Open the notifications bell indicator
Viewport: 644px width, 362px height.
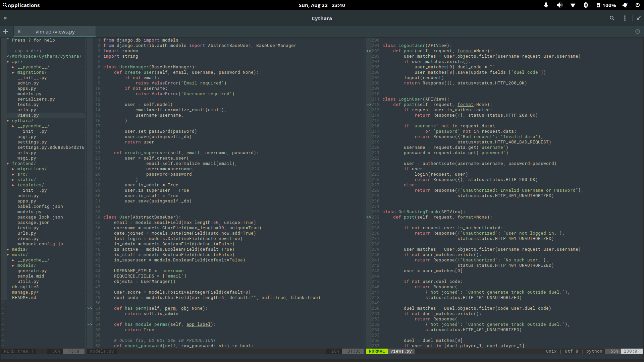click(x=625, y=5)
